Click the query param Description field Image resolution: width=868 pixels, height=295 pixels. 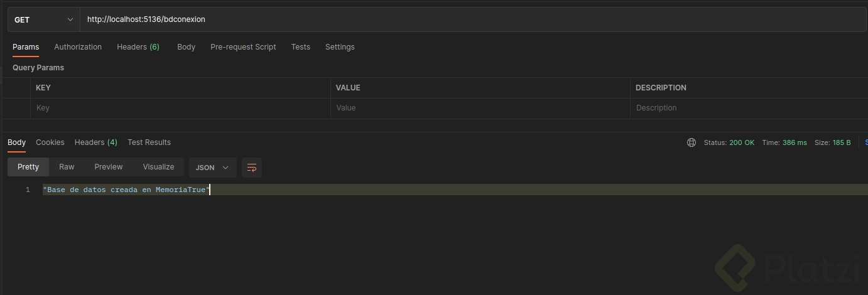tap(747, 108)
